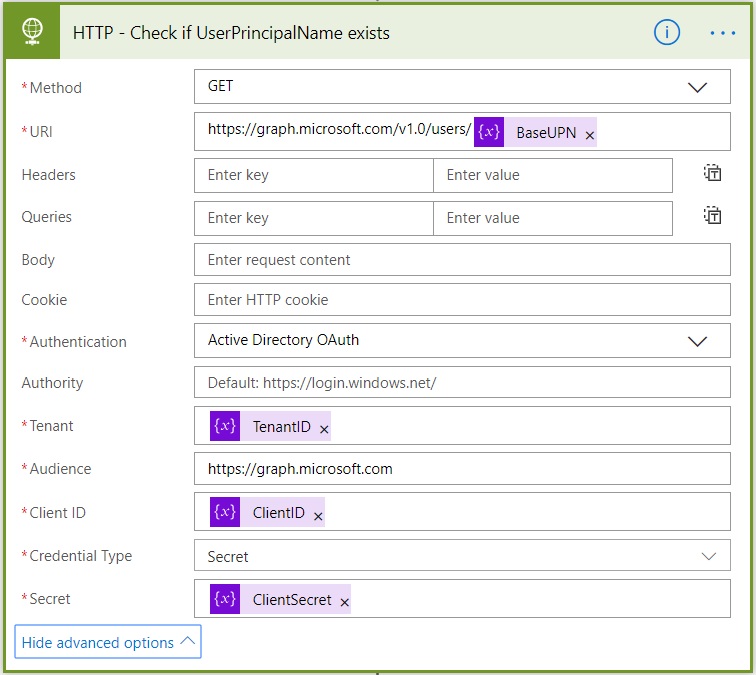The image size is (756, 675).
Task: Click the HTTP globe connector icon
Action: coord(32,32)
